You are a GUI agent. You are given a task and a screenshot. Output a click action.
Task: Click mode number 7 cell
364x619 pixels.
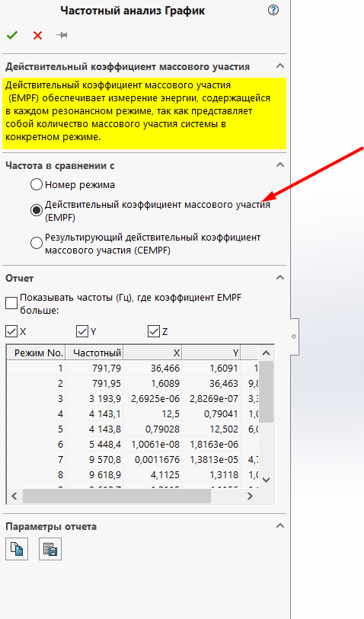36,460
